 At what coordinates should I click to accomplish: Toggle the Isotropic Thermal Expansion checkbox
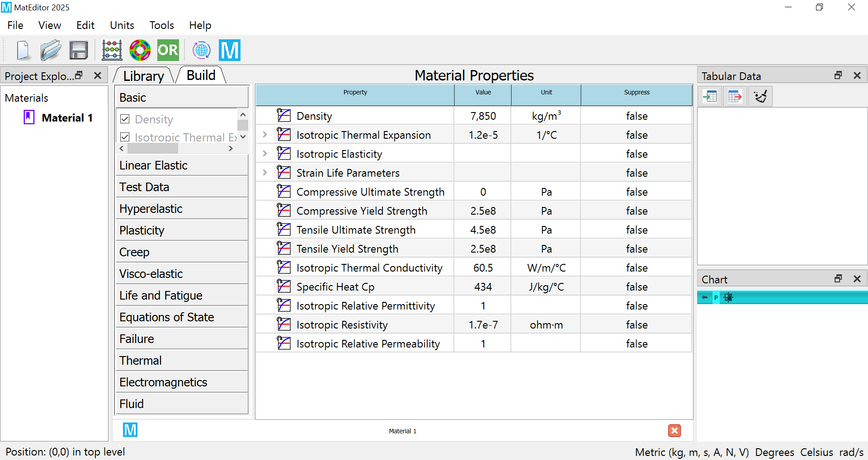click(125, 137)
